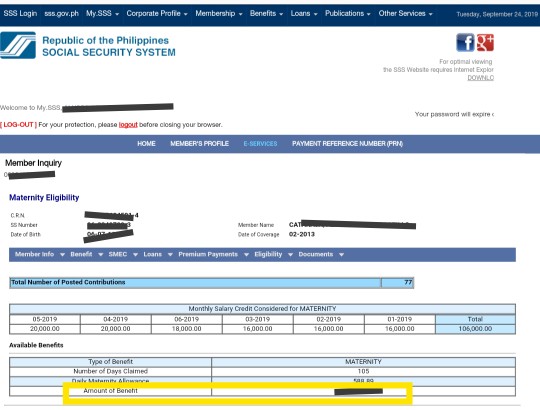The image size is (540, 410).
Task: Expand the Member Info submenu
Action: pos(40,254)
